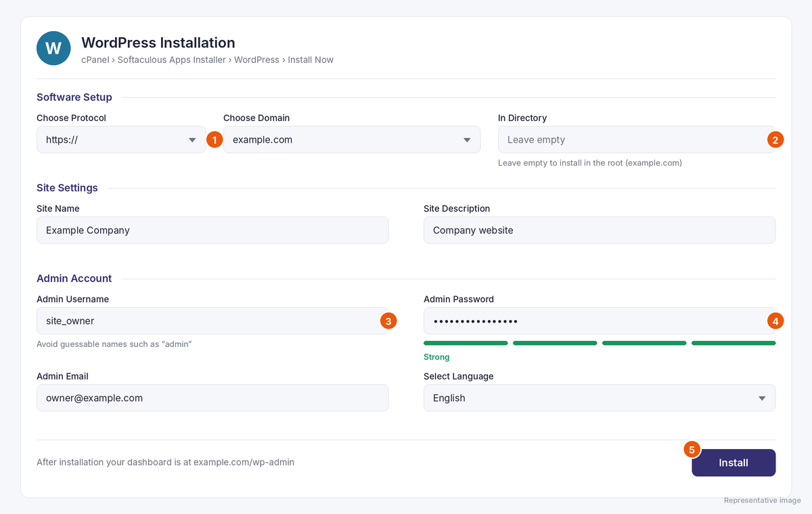Image resolution: width=812 pixels, height=514 pixels.
Task: Open Softaculous Apps Installer breadcrumb link
Action: pos(171,60)
